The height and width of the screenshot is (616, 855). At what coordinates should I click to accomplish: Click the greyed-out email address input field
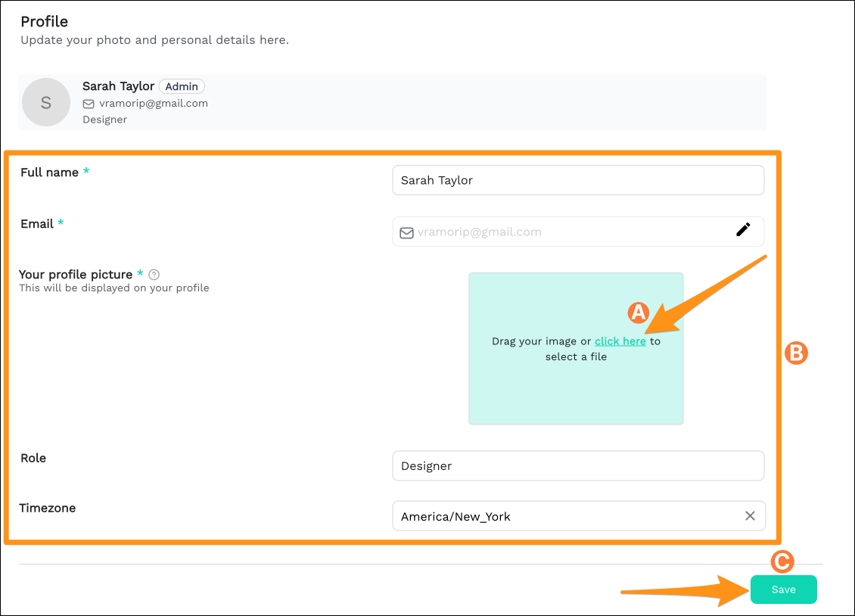point(560,232)
